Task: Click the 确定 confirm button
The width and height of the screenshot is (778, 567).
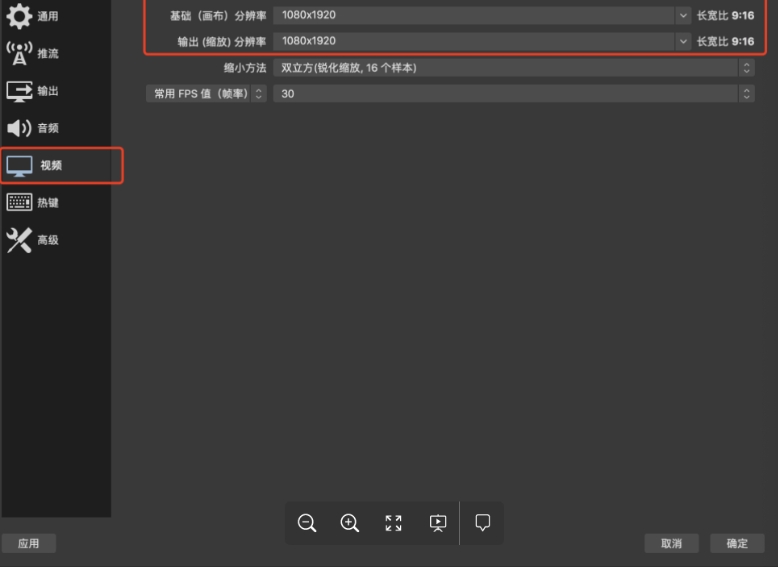Action: click(737, 543)
